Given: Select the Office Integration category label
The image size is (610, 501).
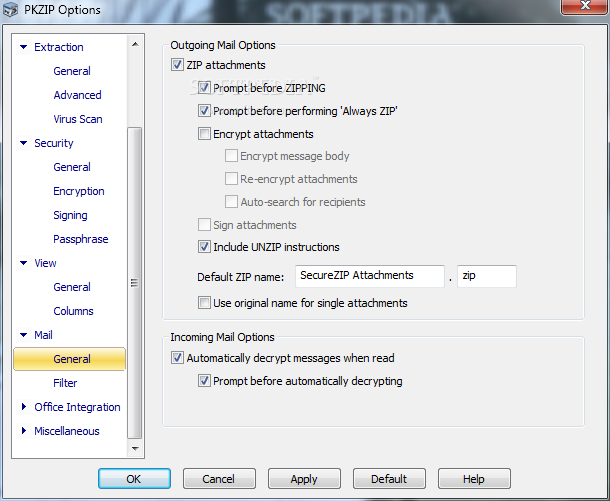Looking at the screenshot, I should (x=77, y=407).
